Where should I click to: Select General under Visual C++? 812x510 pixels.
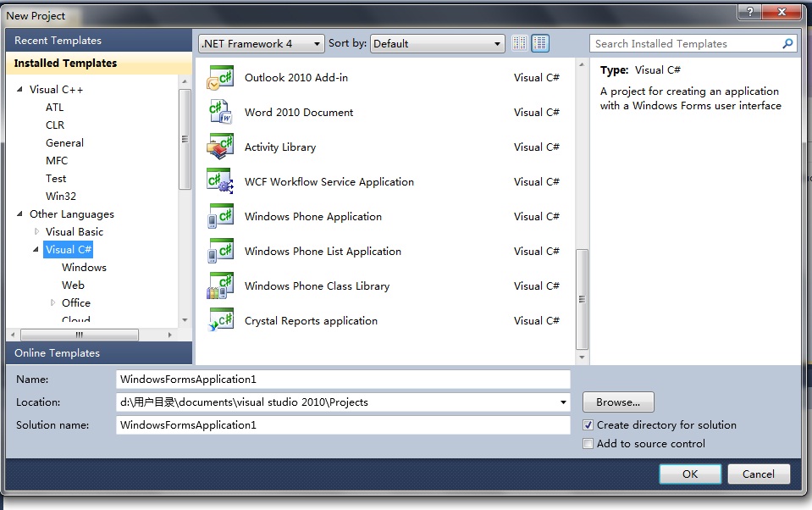tap(64, 143)
